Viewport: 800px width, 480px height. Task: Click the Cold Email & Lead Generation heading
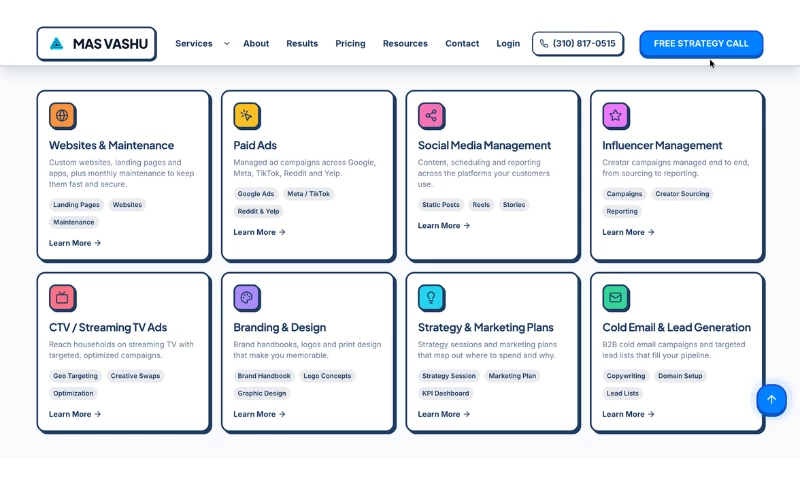[x=677, y=327]
